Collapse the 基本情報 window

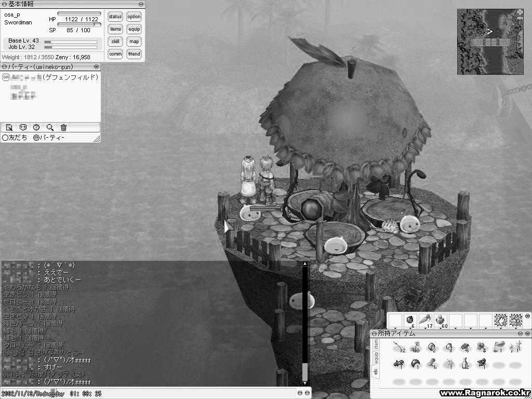[x=141, y=4]
